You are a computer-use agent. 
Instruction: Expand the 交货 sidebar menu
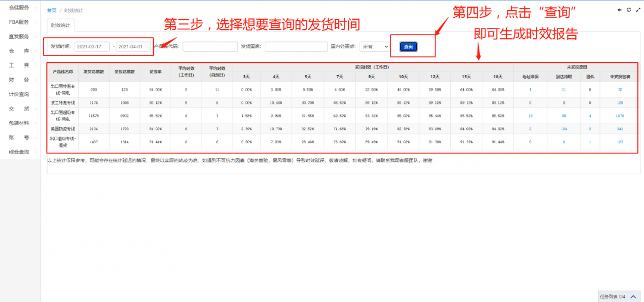pos(20,109)
